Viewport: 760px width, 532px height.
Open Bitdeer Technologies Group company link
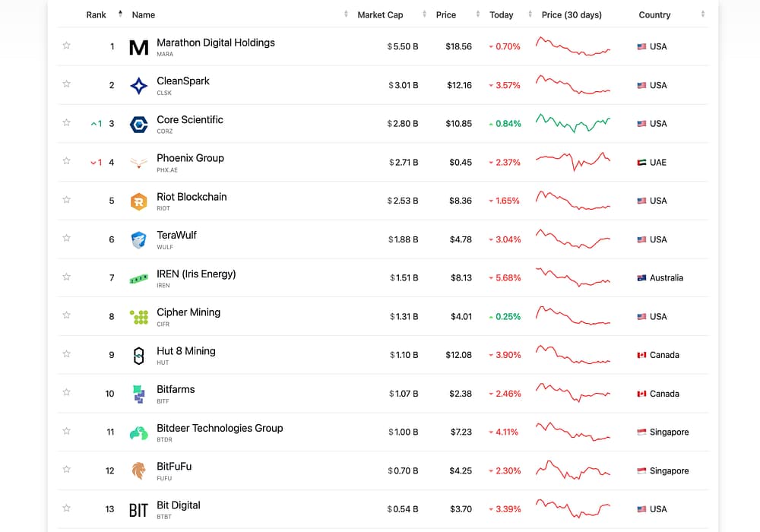tap(220, 428)
